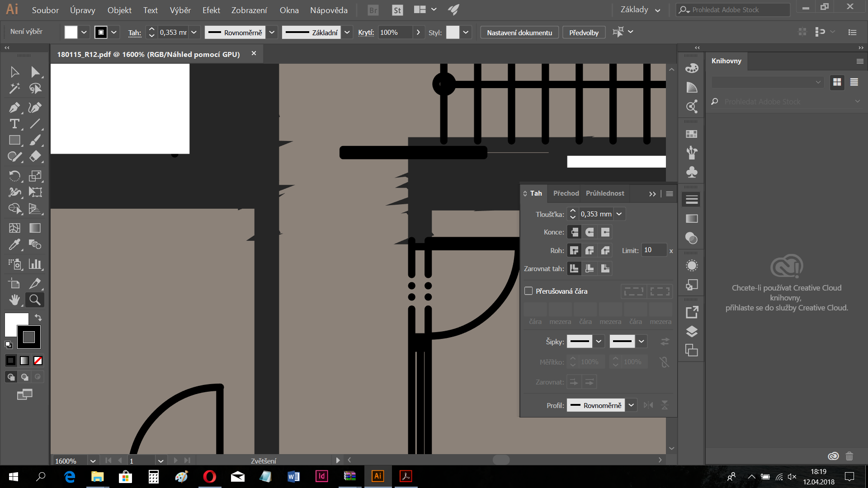The image size is (868, 488).
Task: Select the Gradient tool
Action: point(35,228)
